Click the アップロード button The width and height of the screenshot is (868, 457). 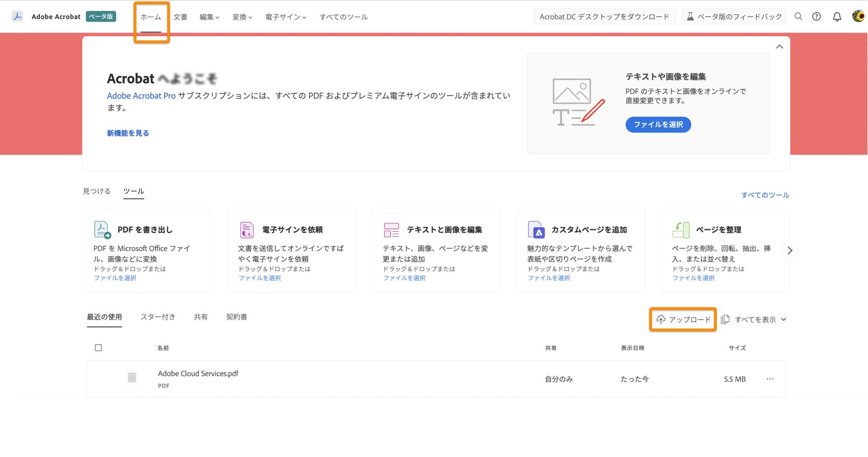click(683, 320)
